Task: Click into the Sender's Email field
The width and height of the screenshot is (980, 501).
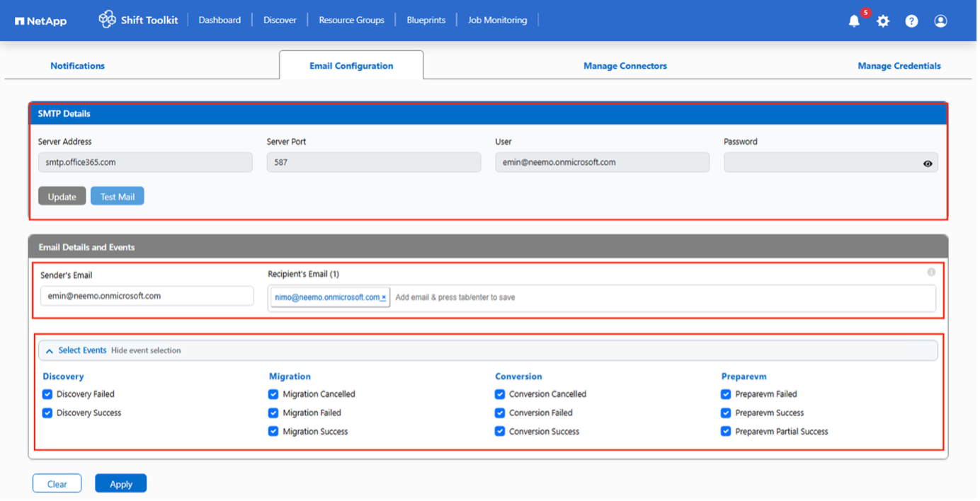Action: pyautogui.click(x=147, y=296)
